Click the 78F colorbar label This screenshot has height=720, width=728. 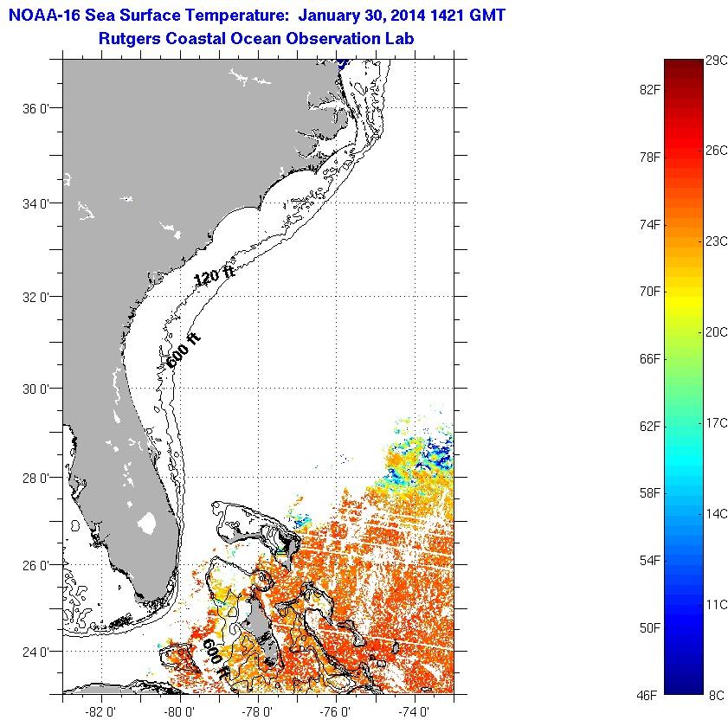tap(649, 157)
